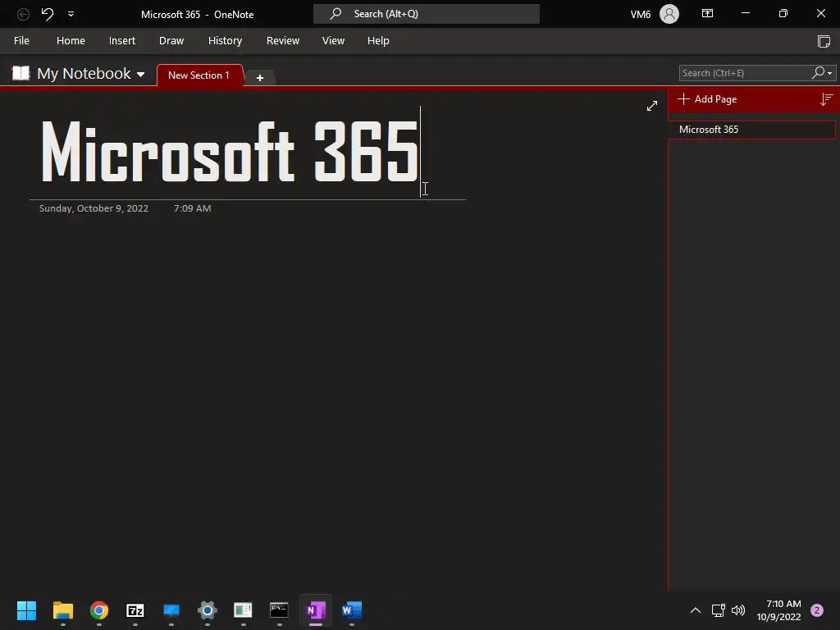The image size is (840, 630).
Task: Expand the My Notebook dropdown
Action: (x=141, y=75)
